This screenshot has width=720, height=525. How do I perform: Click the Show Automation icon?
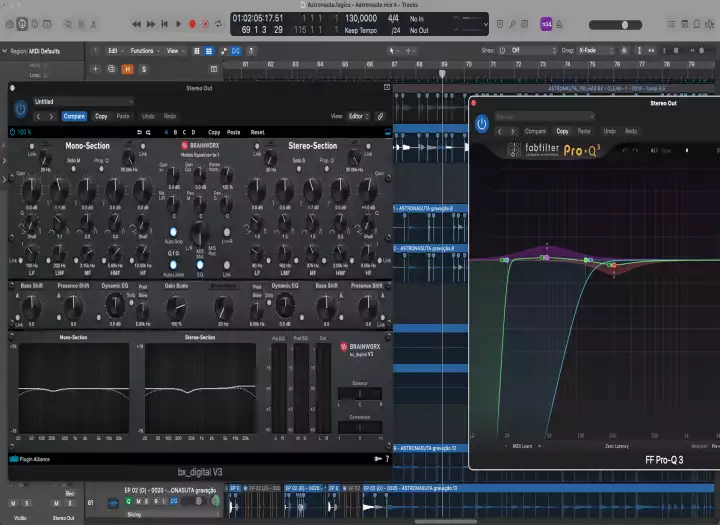224,51
